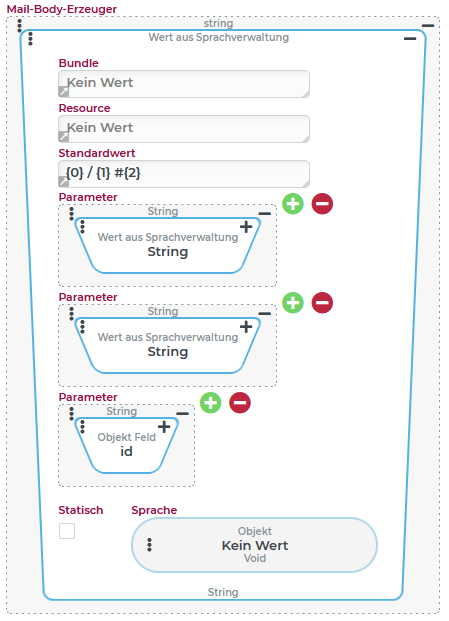Expand first Wert aus Sprachverwaltung String node
The width and height of the screenshot is (449, 621).
click(x=246, y=227)
